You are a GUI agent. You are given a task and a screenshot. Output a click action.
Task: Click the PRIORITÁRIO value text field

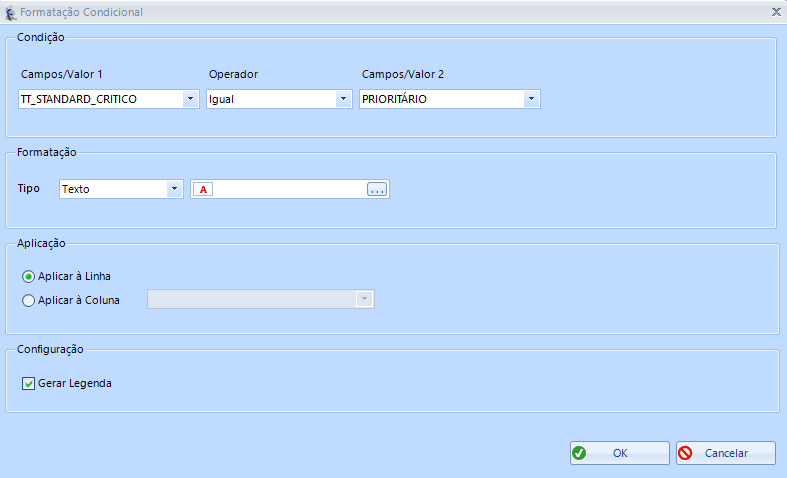440,99
